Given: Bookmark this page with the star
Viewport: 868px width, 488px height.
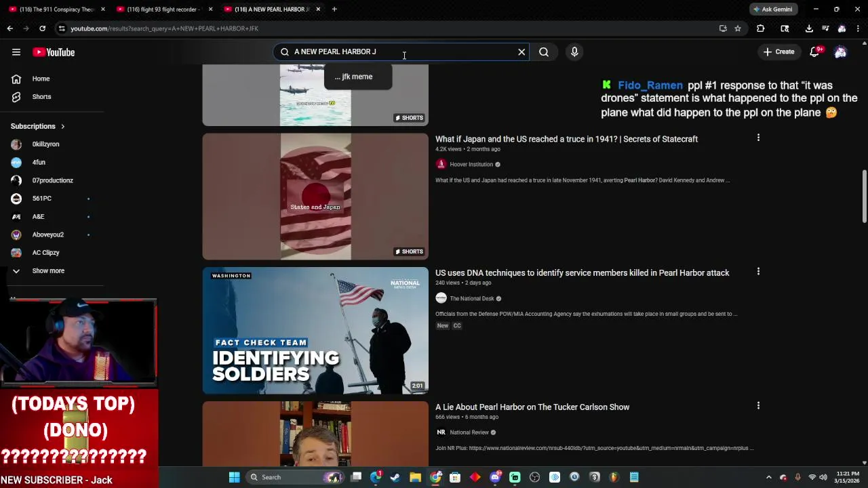Looking at the screenshot, I should coord(738,28).
